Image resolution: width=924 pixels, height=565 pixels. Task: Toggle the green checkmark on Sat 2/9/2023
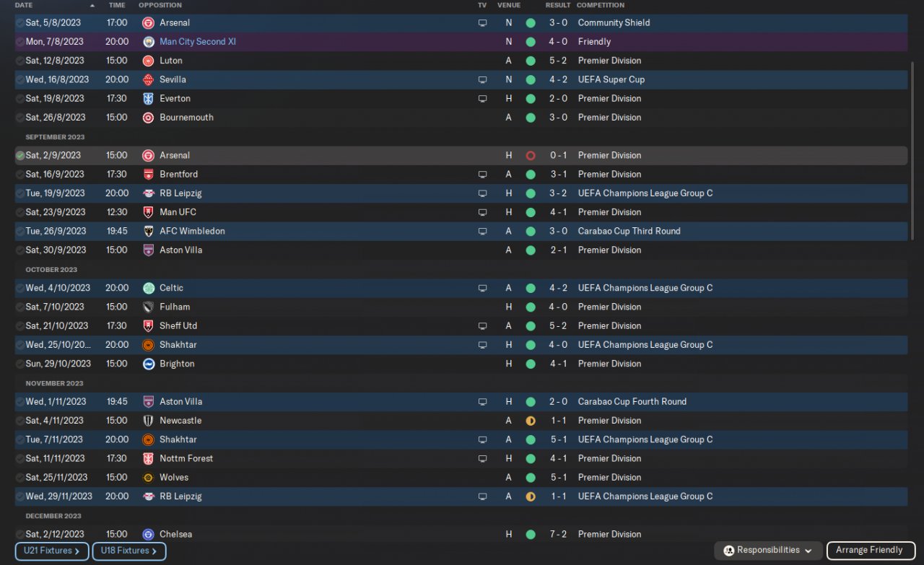pos(20,155)
